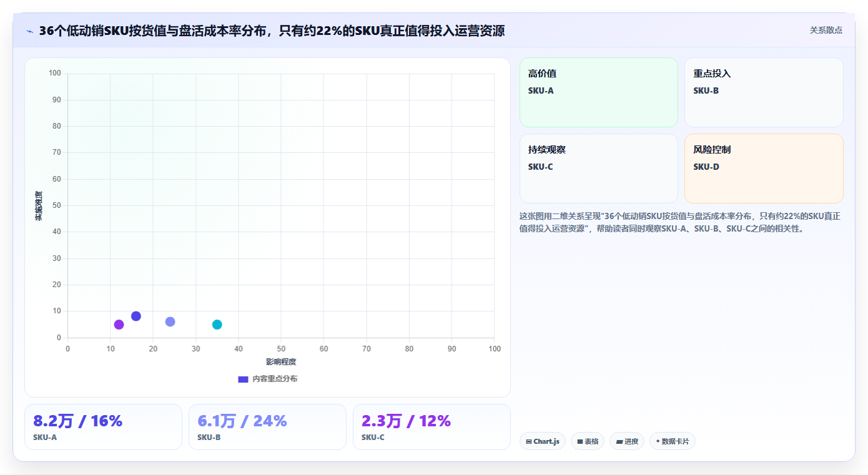This screenshot has height=475, width=868.
Task: Select the purple scatter point near x=12
Action: [119, 325]
